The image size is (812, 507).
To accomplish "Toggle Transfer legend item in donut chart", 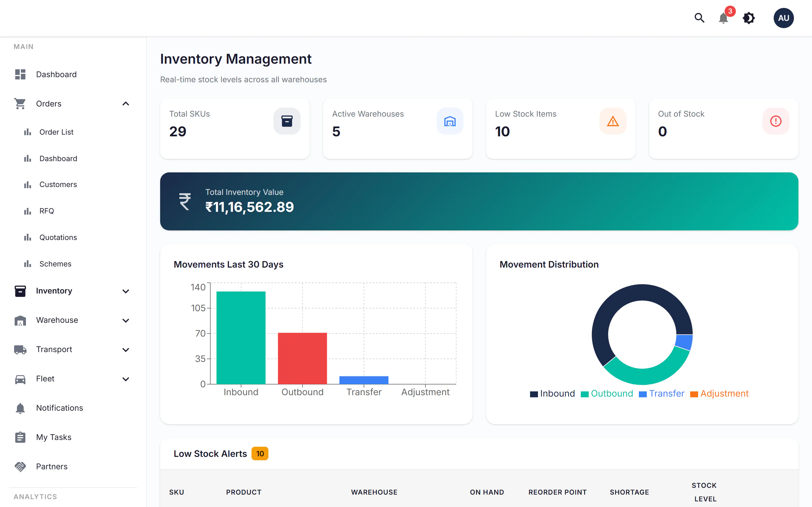I will tap(662, 394).
